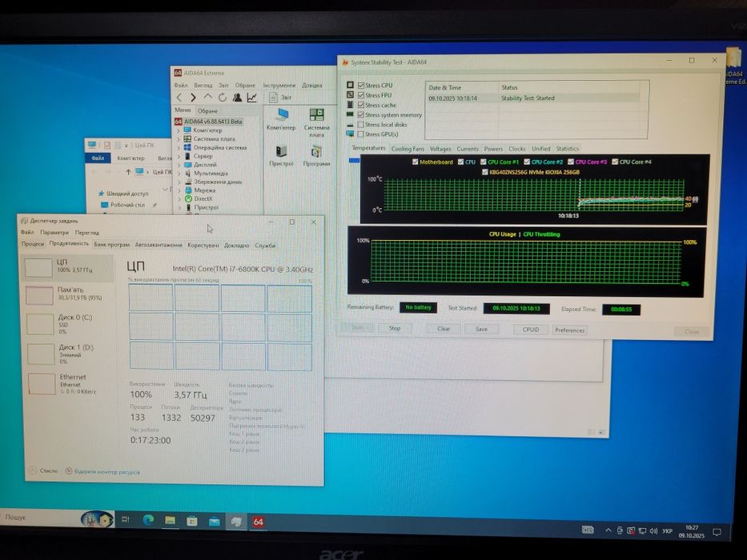Uncheck Stress CPU checkbox
The image size is (747, 560).
[x=361, y=86]
